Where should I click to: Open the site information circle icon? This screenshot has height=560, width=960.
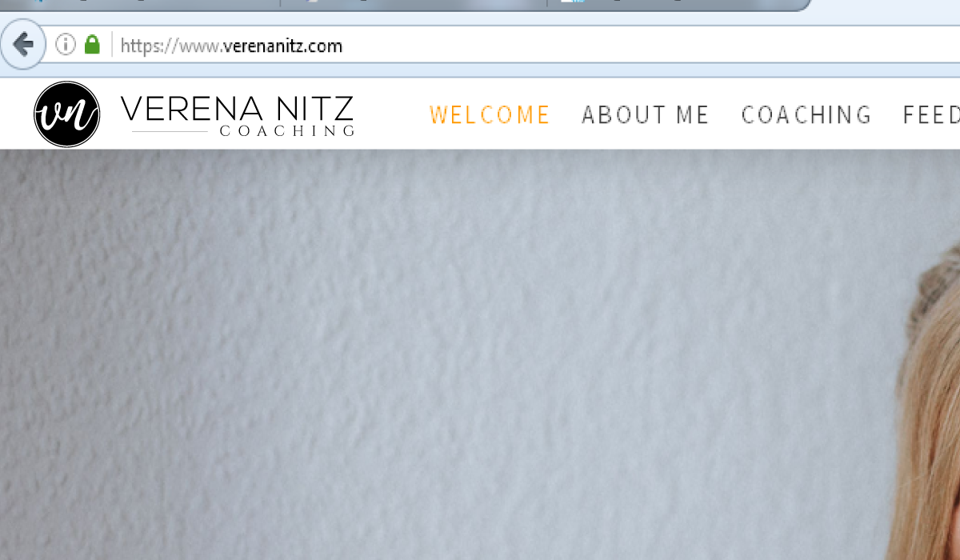point(65,45)
